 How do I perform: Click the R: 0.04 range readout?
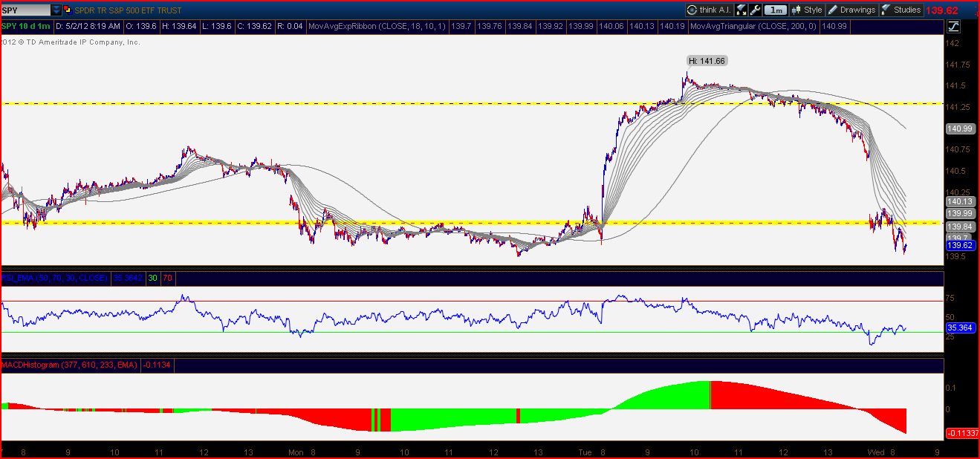click(x=290, y=27)
